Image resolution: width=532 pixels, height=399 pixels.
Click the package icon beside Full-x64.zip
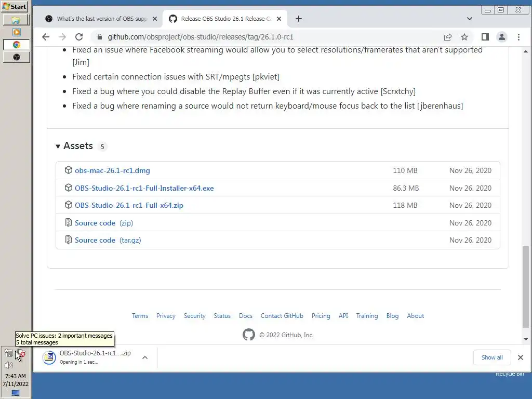point(68,205)
